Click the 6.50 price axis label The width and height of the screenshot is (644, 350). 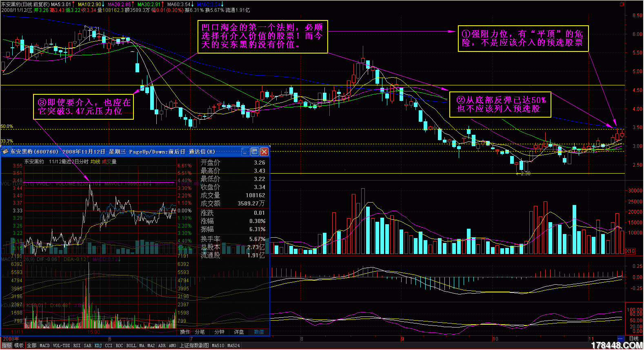pos(637,16)
